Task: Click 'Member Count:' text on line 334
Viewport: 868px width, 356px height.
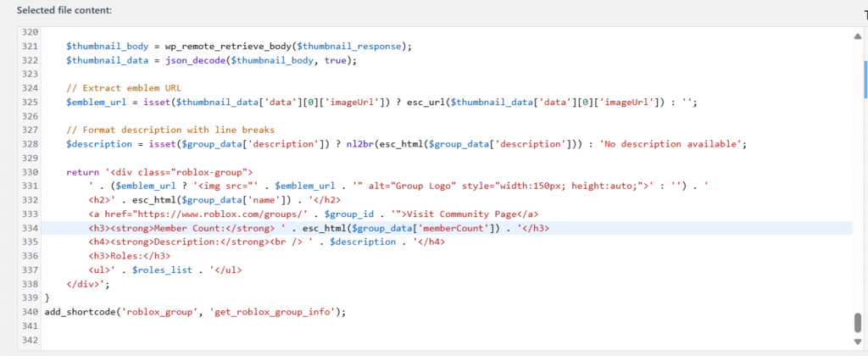Action: [189, 228]
